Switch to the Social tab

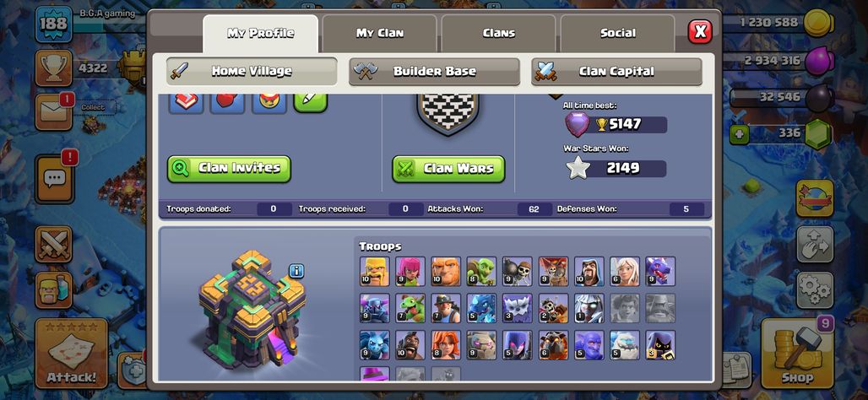[x=618, y=33]
